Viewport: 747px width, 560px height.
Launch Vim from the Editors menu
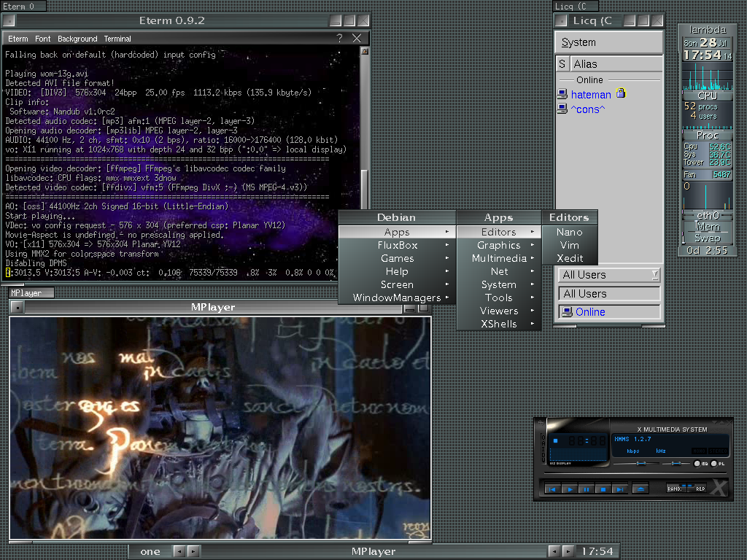569,245
